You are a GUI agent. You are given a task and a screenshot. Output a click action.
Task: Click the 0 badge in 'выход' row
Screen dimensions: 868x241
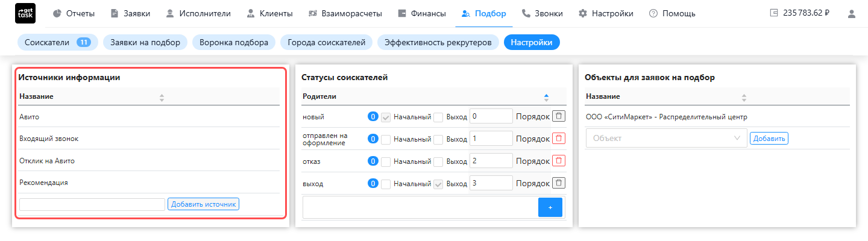click(x=373, y=183)
